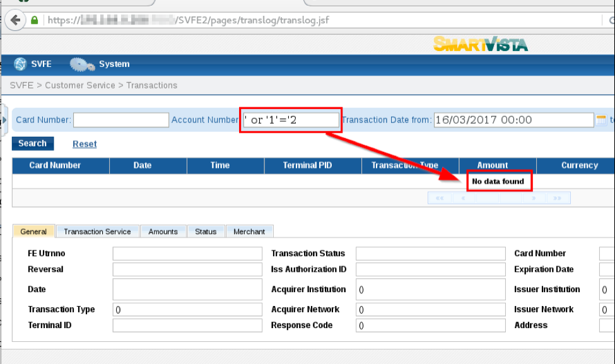
Task: Go to first page of results
Action: tap(439, 198)
